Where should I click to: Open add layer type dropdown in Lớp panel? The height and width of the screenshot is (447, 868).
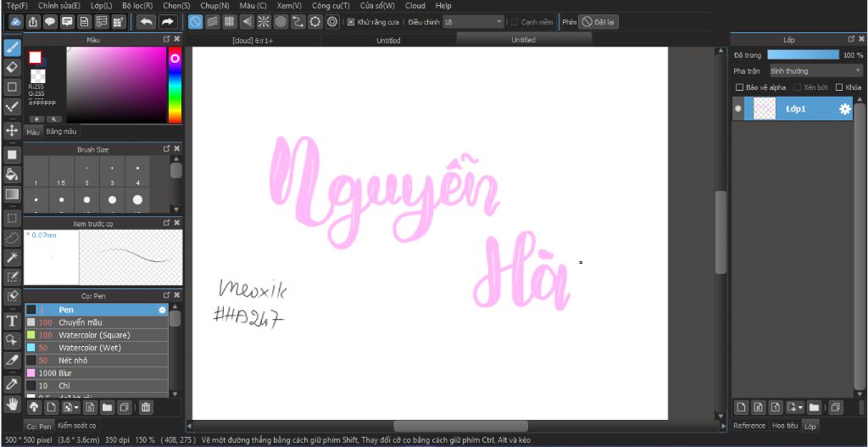(801, 408)
